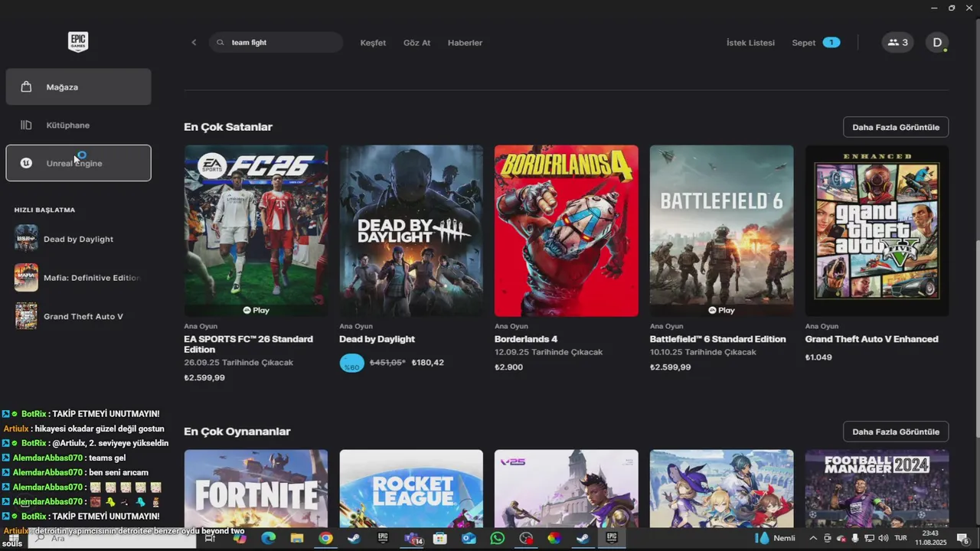Click the Nemli weather widget
The width and height of the screenshot is (980, 551).
(775, 538)
